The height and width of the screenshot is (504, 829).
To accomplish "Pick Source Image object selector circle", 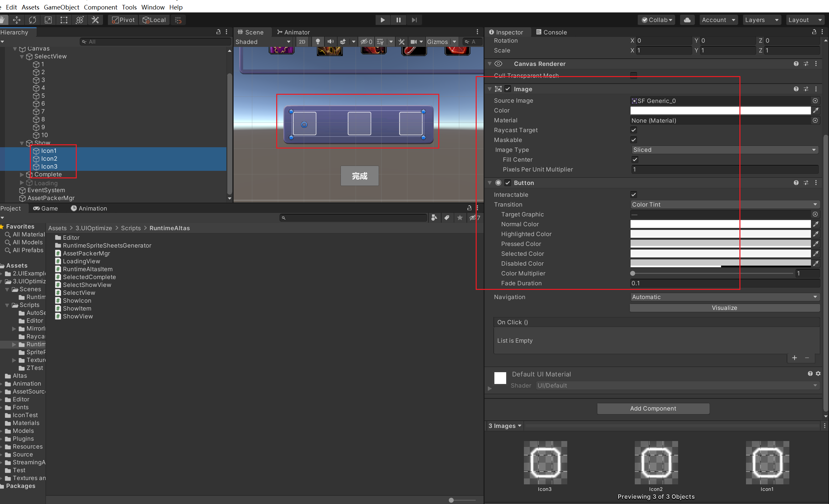I will pyautogui.click(x=815, y=101).
